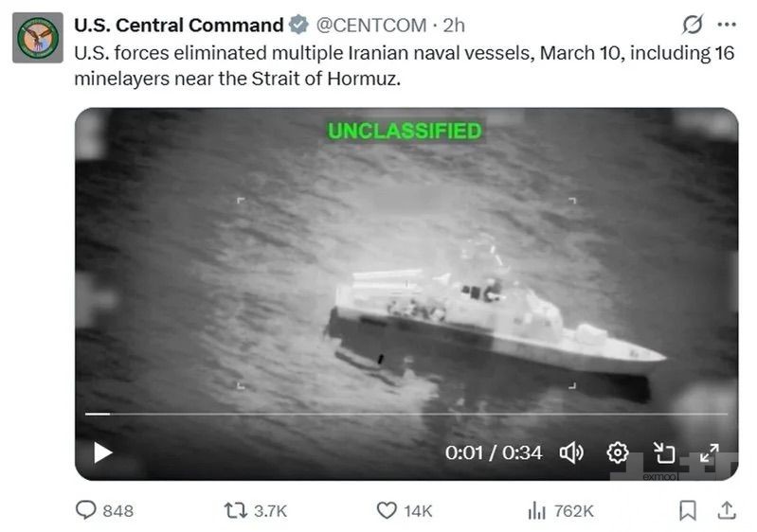Like the post with the heart icon
The width and height of the screenshot is (757, 532).
point(386,510)
